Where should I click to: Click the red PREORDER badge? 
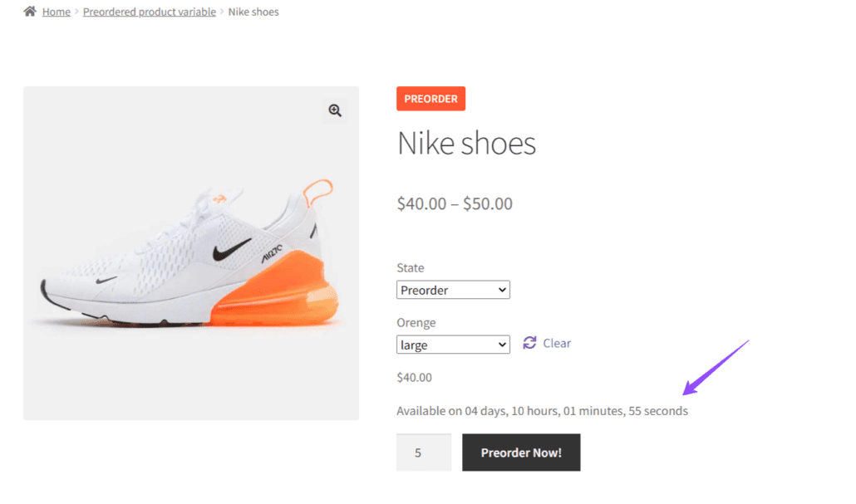(x=430, y=99)
